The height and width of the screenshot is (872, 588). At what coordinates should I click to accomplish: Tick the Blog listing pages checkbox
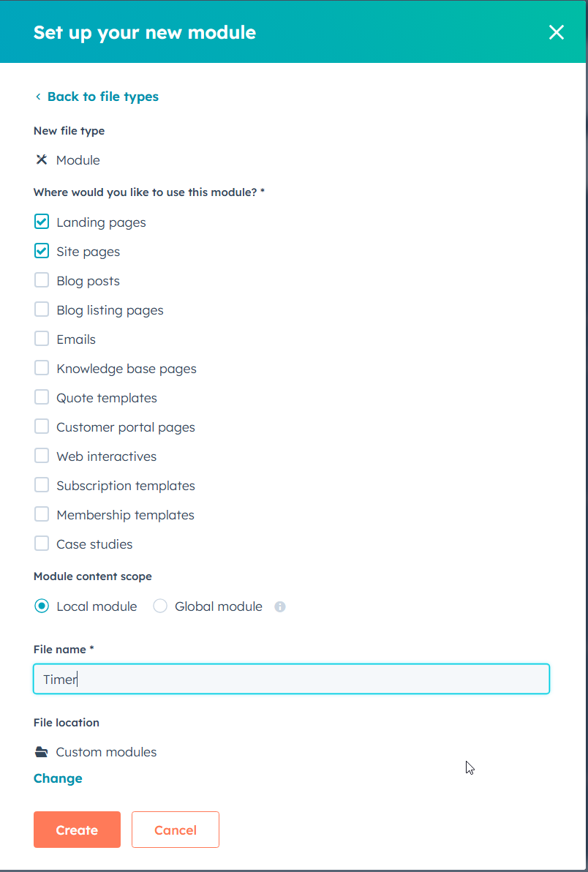click(42, 309)
